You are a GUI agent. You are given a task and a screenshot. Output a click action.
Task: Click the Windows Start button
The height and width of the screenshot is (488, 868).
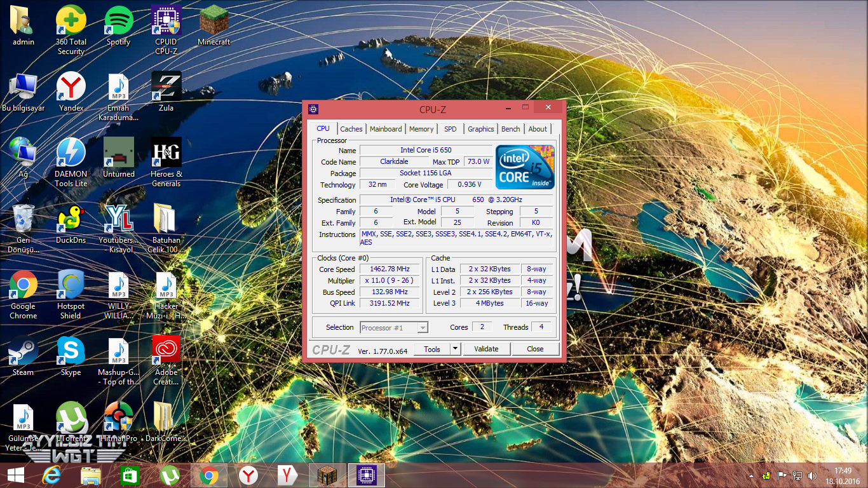coord(15,475)
